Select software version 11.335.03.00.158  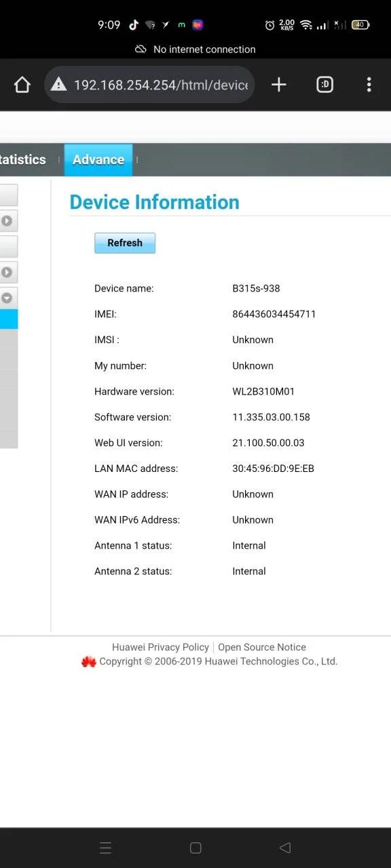(x=271, y=417)
